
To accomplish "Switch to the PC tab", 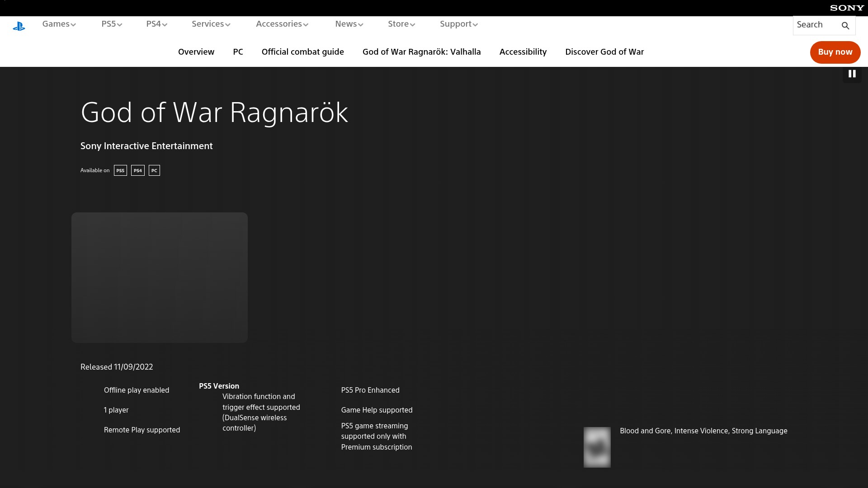I will coord(238,52).
